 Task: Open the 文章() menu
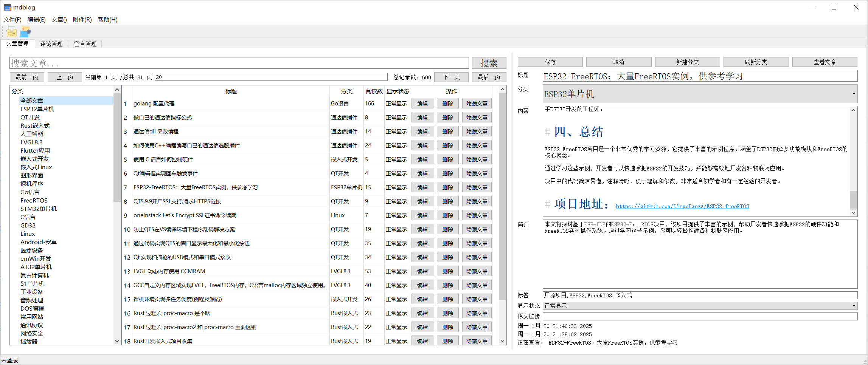point(59,20)
